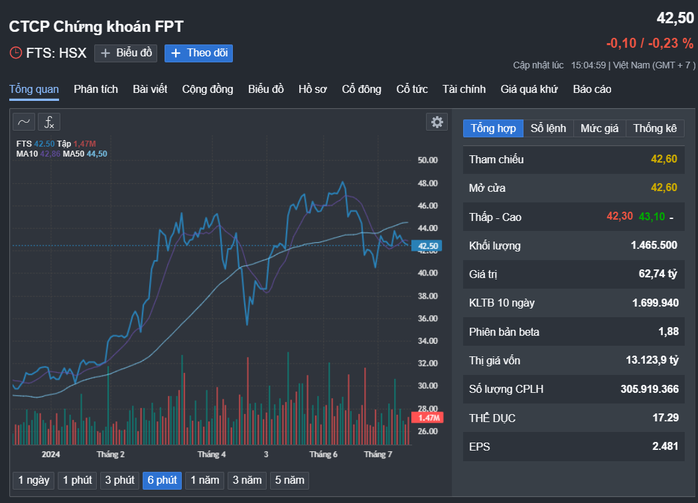Select the Tổng hợp panel tab

493,129
